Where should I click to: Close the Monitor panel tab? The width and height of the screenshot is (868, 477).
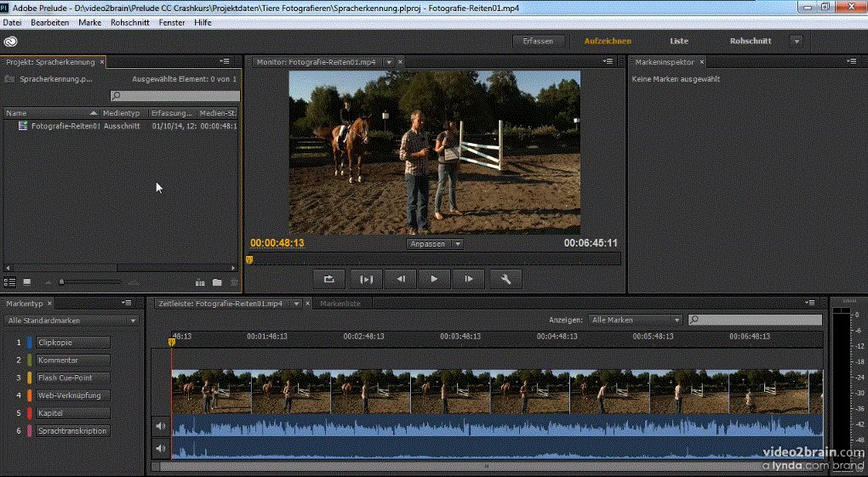pyautogui.click(x=400, y=62)
